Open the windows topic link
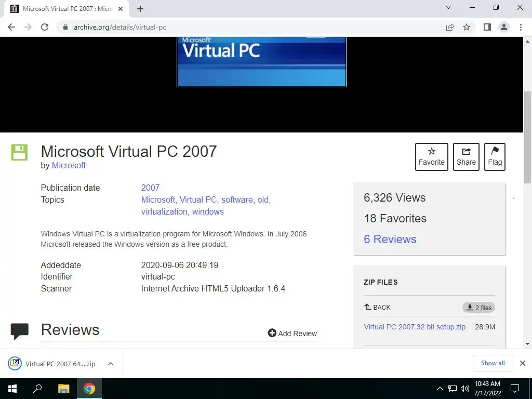Image resolution: width=532 pixels, height=399 pixels. 208,211
